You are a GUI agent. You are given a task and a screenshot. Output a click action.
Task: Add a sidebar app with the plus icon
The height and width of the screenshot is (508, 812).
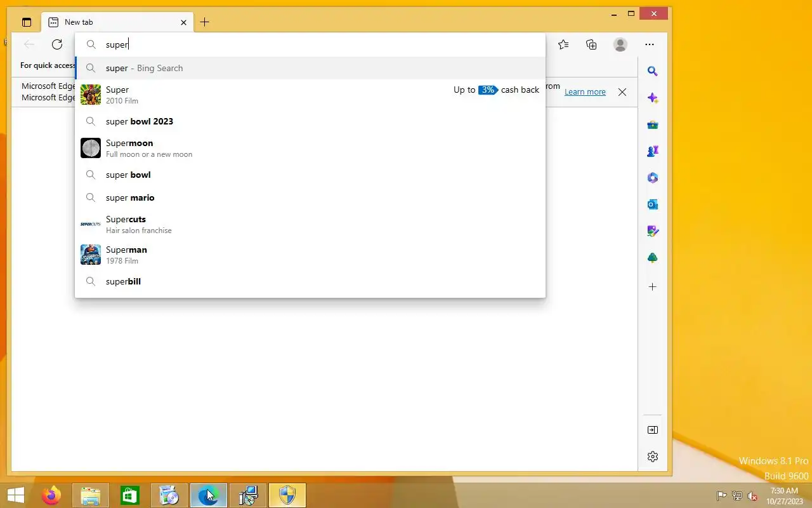653,287
